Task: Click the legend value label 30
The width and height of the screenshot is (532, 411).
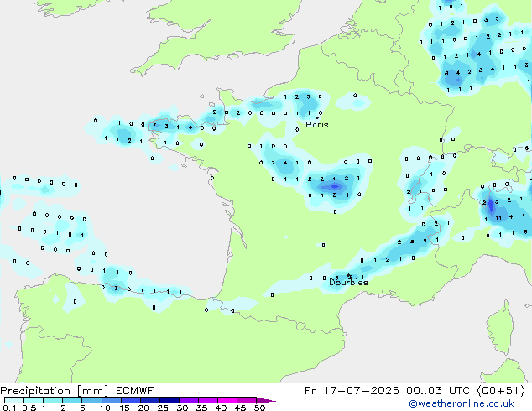Action: click(x=182, y=408)
